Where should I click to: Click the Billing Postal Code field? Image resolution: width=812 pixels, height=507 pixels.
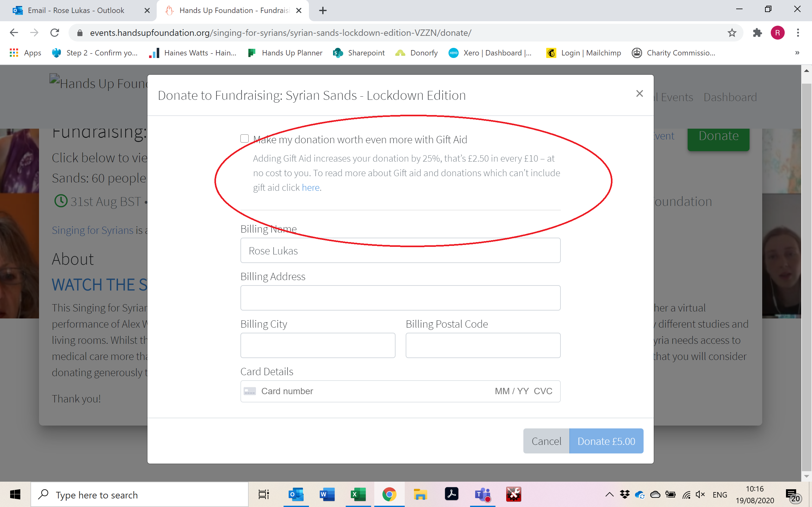coord(483,345)
